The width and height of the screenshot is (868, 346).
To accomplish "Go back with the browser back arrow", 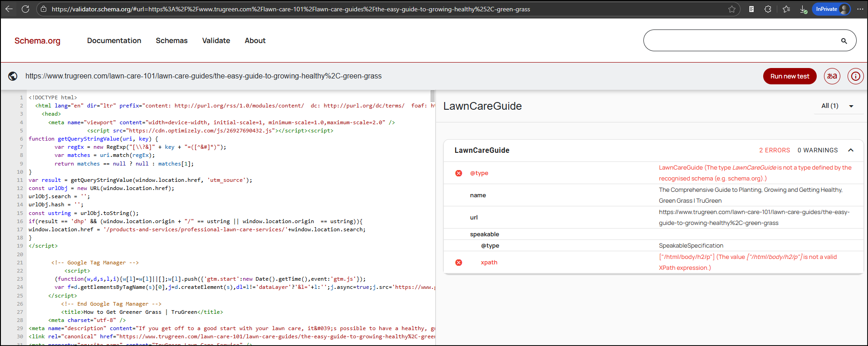I will (x=9, y=9).
